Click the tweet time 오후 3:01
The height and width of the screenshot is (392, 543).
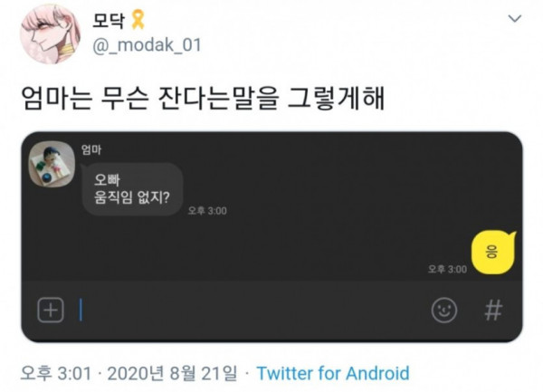(56, 374)
